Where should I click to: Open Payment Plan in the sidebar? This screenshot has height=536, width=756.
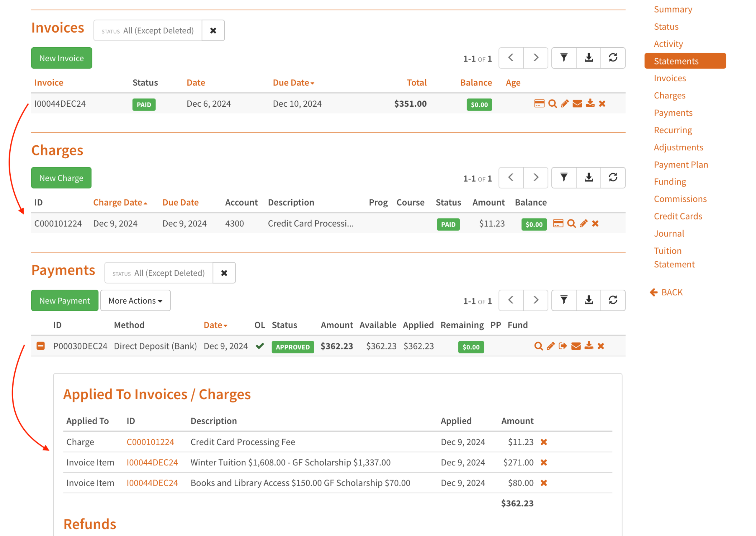point(681,165)
